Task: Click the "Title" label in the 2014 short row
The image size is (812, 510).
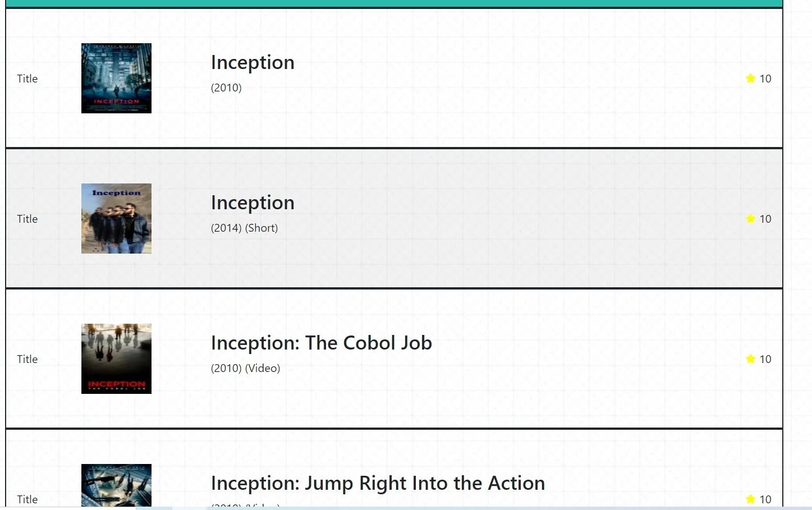Action: 27,219
